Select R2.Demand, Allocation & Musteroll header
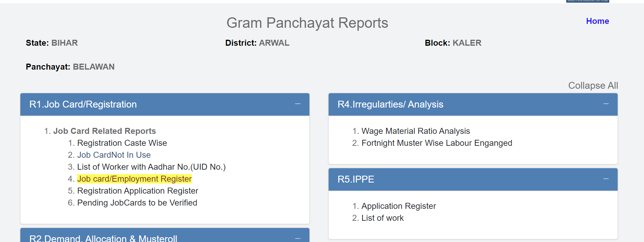 165,235
